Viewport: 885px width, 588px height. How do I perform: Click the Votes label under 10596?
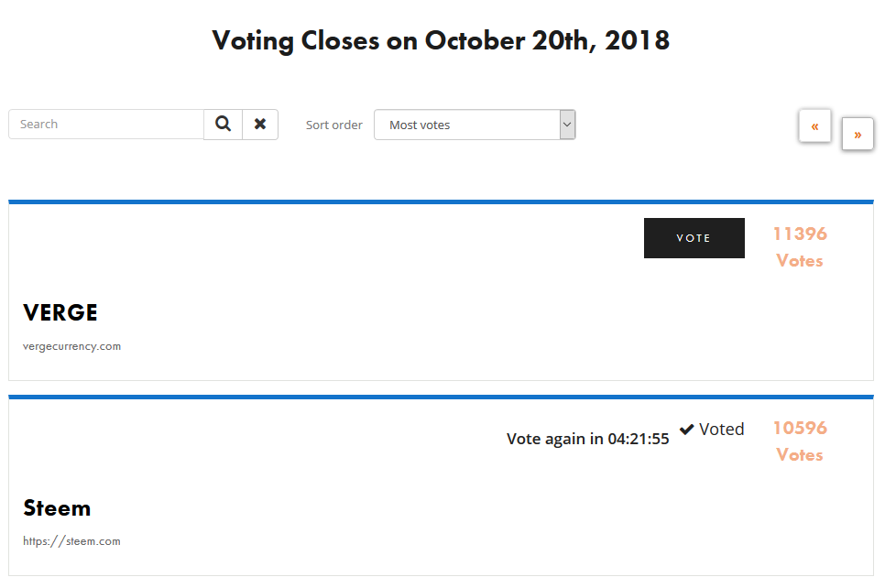(799, 455)
